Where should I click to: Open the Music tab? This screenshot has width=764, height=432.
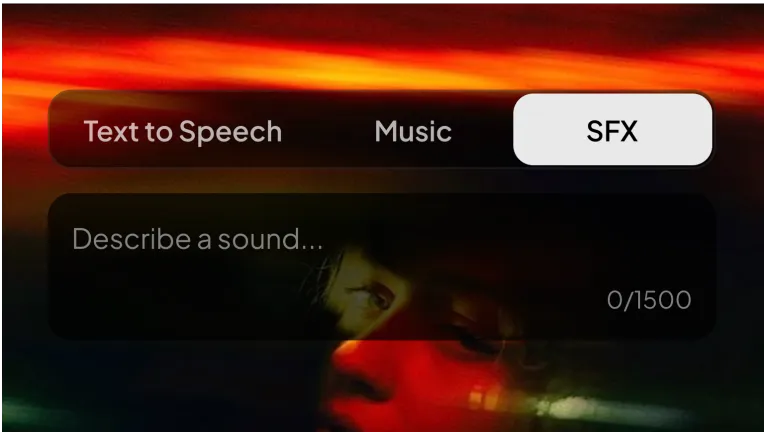413,131
